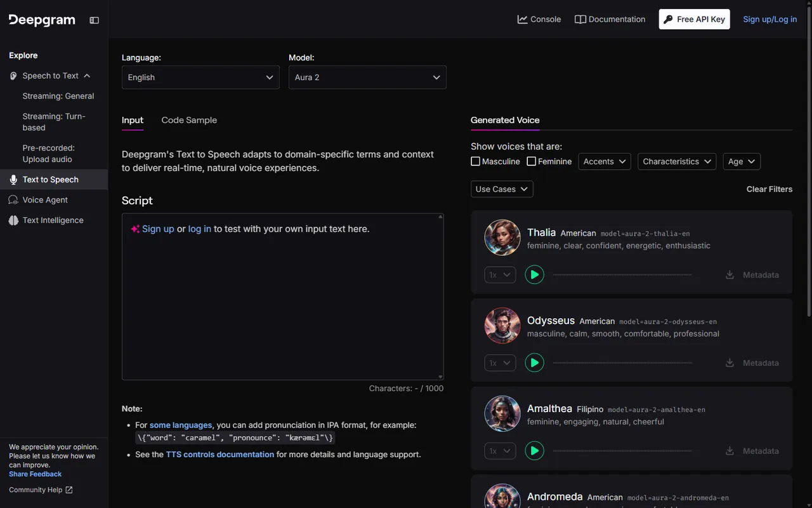Click the Voice Agent headset icon

coord(13,200)
